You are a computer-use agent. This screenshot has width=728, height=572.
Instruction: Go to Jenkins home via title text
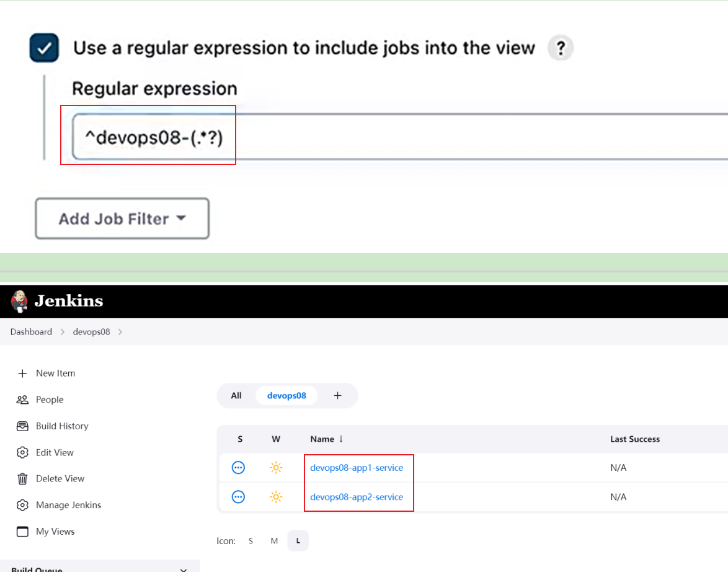point(69,301)
